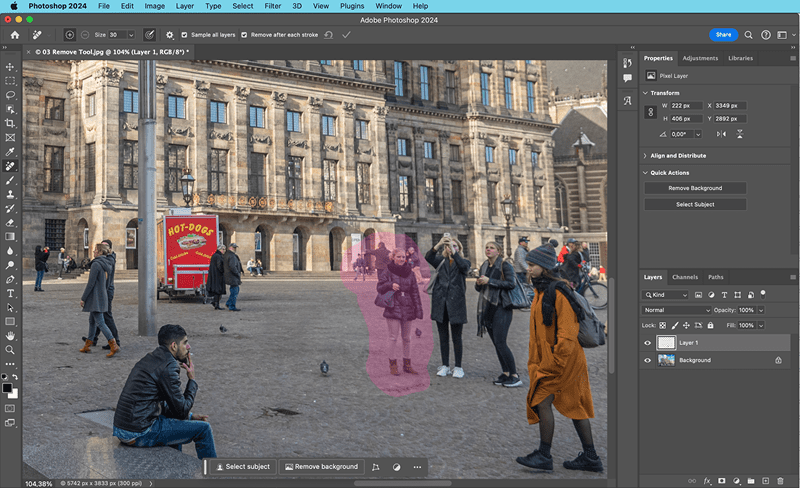Open the Layer menu

pyautogui.click(x=185, y=6)
